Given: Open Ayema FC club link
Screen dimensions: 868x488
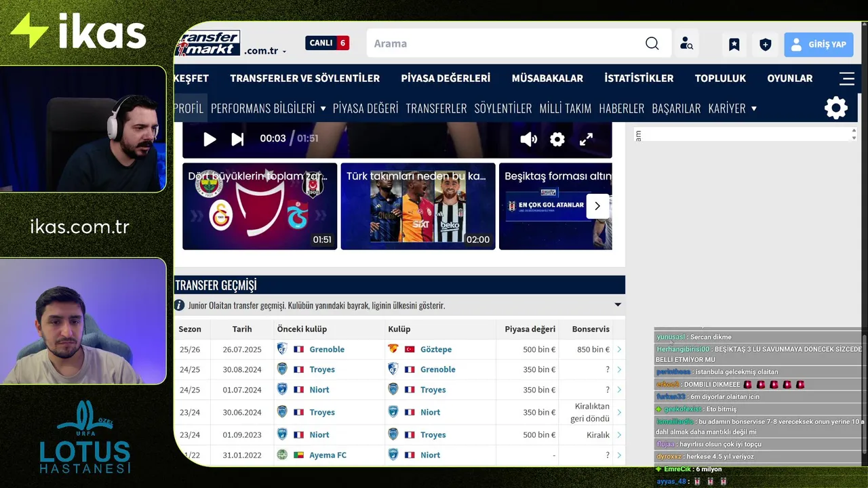Looking at the screenshot, I should (x=328, y=455).
